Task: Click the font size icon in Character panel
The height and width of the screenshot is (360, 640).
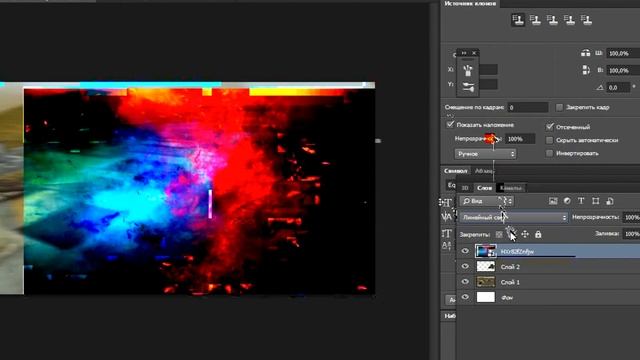Action: [446, 202]
